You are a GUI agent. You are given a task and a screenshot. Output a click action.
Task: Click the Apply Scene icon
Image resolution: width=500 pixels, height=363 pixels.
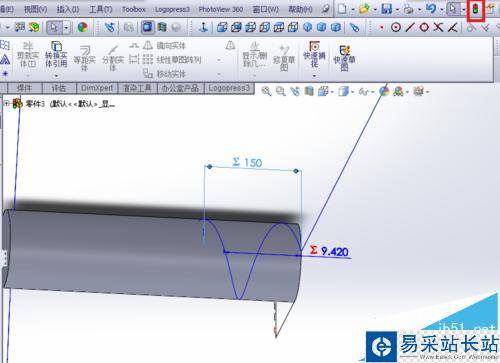tap(398, 91)
